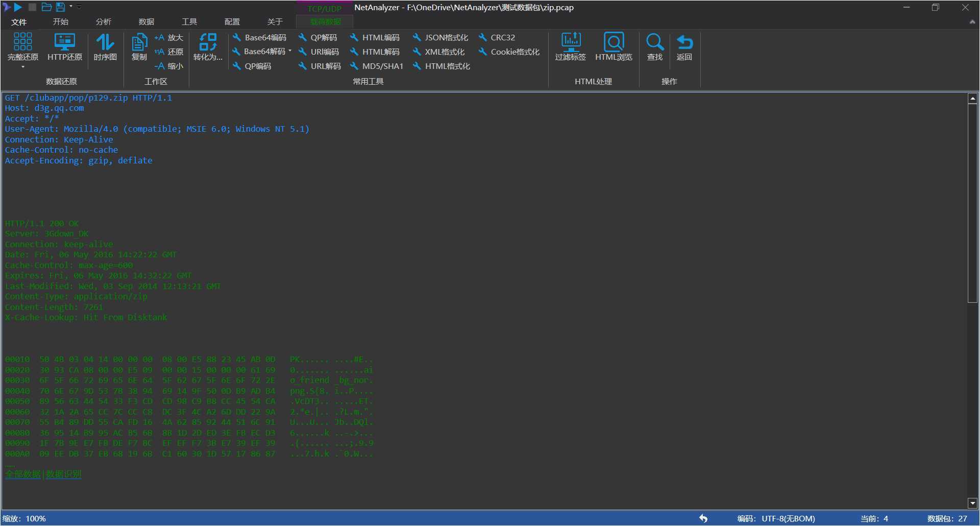
Task: Open the save dropdown arrow in quick toolbar
Action: pos(71,7)
